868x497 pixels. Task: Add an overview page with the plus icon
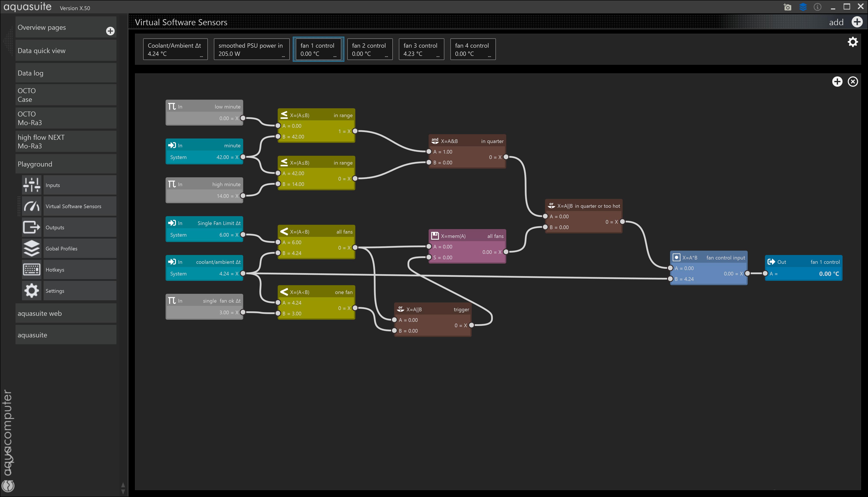[x=110, y=31]
